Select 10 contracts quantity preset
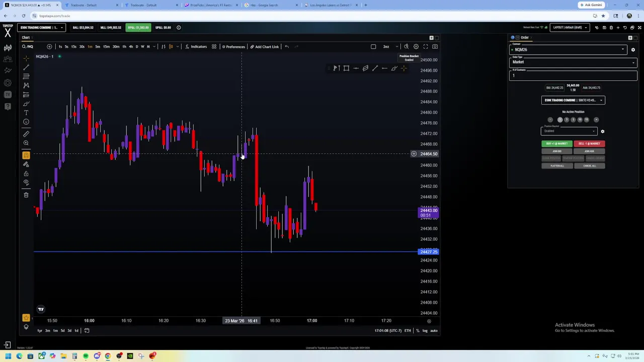The height and width of the screenshot is (362, 644). [x=580, y=120]
